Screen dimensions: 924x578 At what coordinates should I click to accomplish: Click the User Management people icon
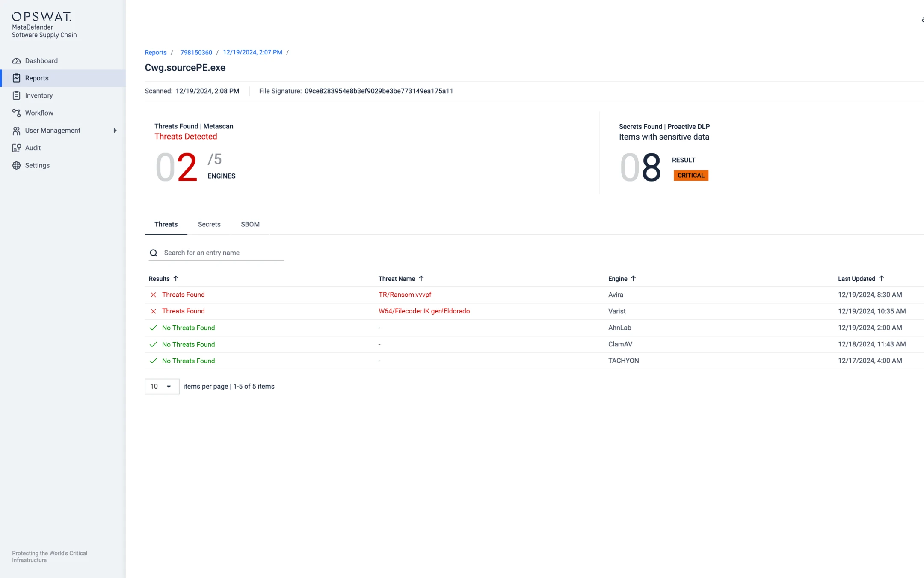point(16,131)
